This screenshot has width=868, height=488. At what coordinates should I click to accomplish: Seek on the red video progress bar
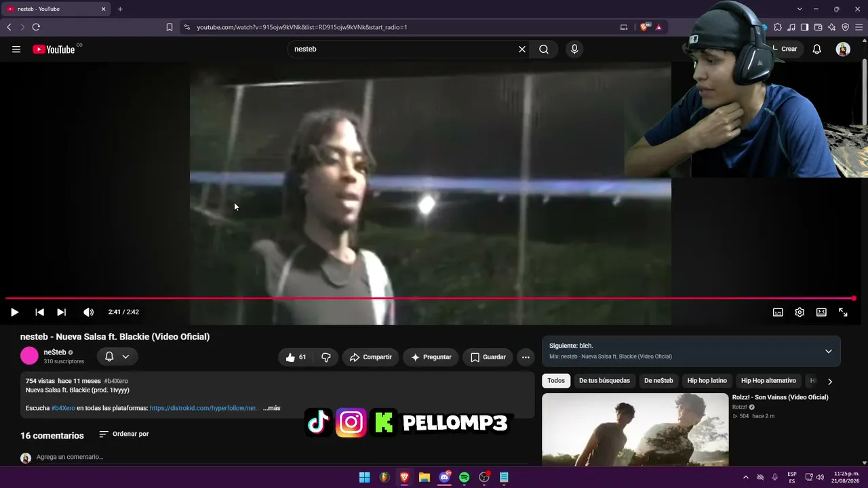(430, 298)
